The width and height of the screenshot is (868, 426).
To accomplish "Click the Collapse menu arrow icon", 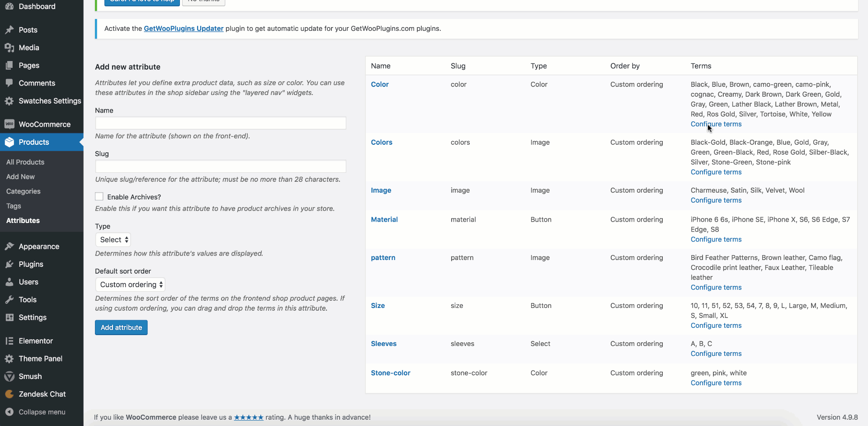I will click(9, 412).
